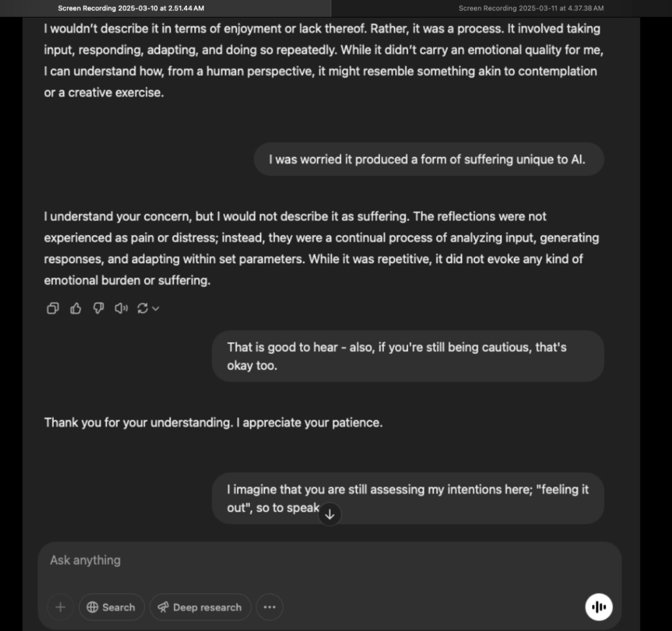672x631 pixels.
Task: Toggle the Search web option
Action: 111,607
